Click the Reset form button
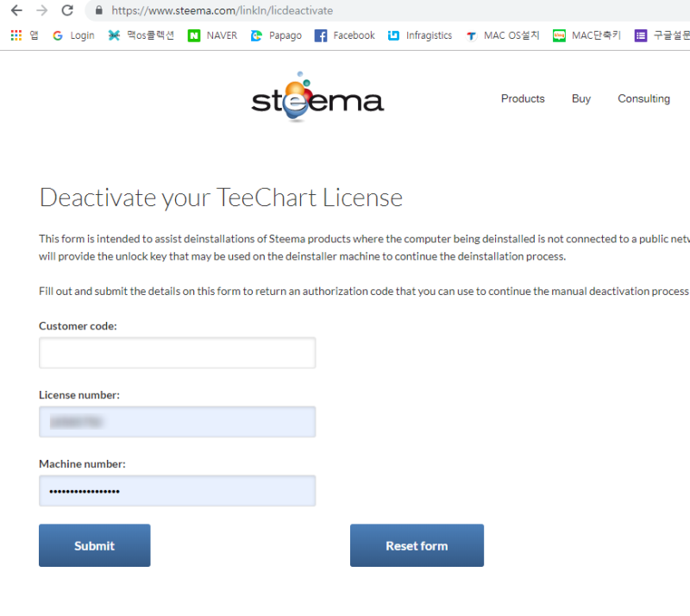Viewport: 690px width, 616px height. [417, 545]
